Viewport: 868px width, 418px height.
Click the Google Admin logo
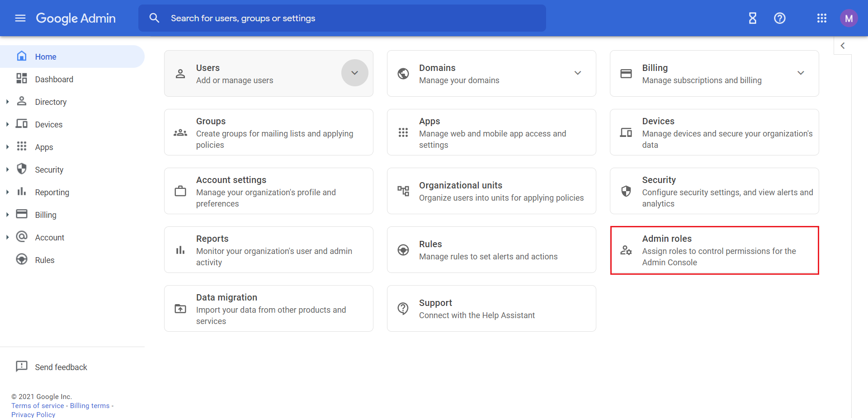tap(76, 18)
